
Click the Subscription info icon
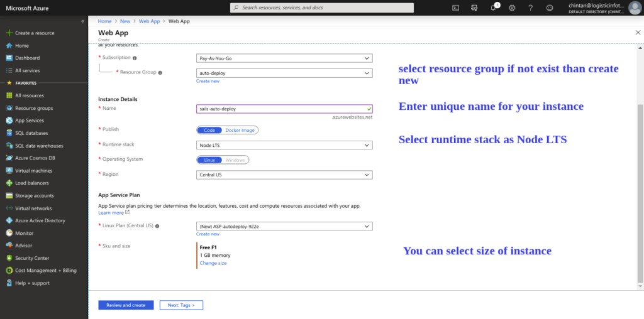135,58
